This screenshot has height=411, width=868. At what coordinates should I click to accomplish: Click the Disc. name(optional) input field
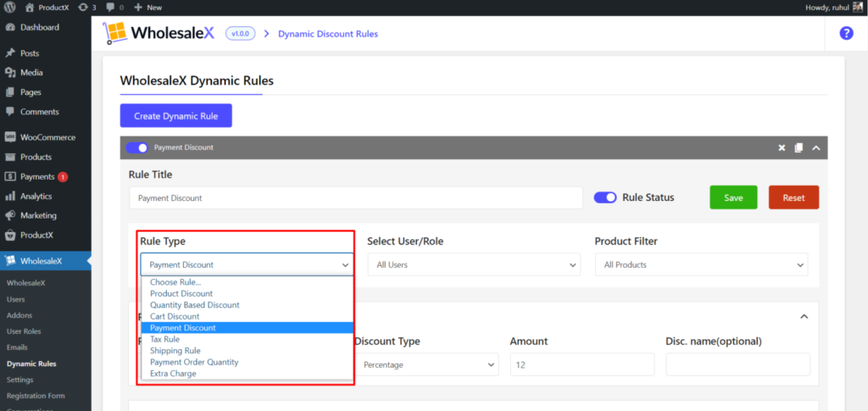[x=738, y=364]
